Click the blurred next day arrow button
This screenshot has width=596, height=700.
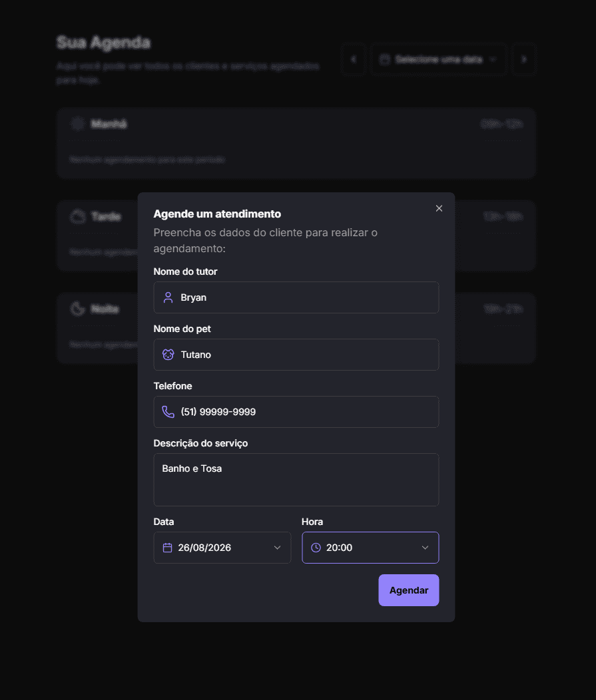(x=523, y=59)
